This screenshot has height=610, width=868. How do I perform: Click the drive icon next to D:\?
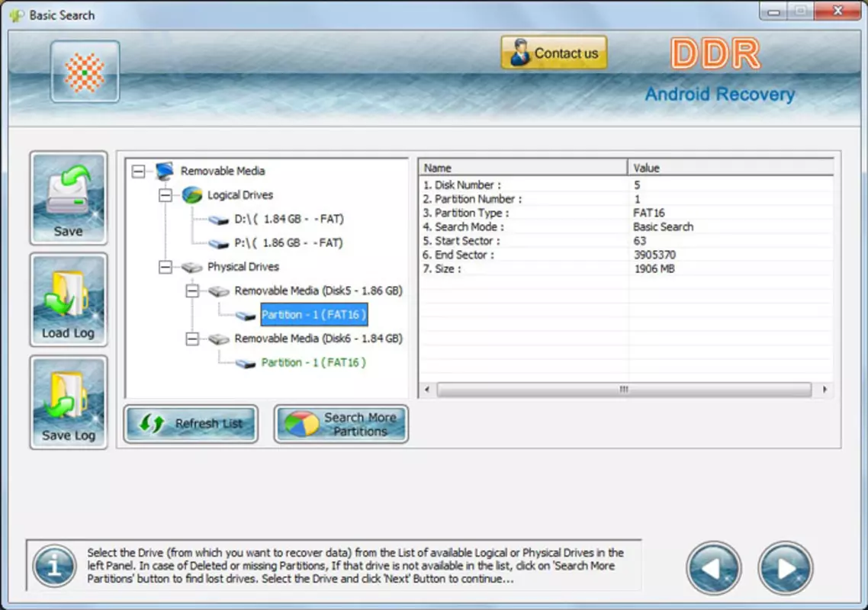(219, 220)
